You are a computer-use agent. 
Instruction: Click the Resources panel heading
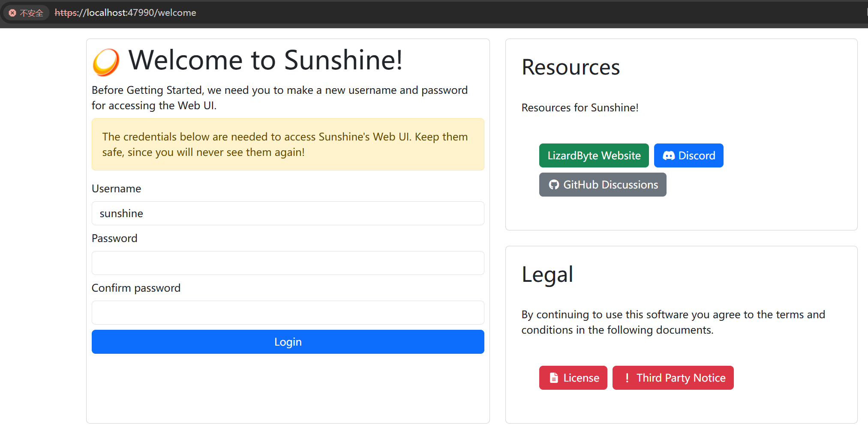571,67
